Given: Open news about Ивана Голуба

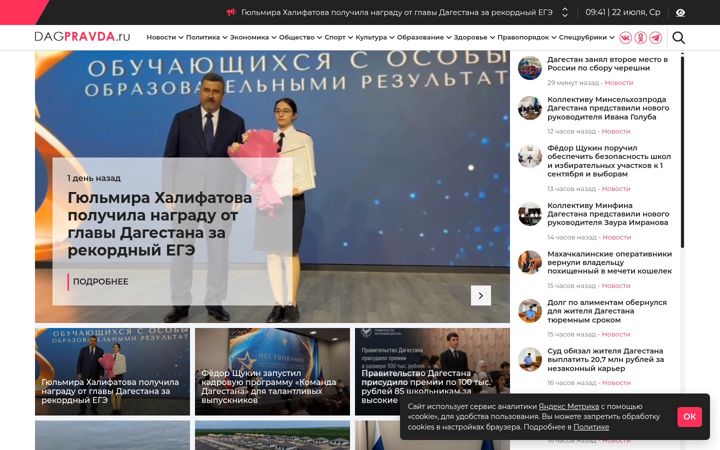Looking at the screenshot, I should 608,108.
